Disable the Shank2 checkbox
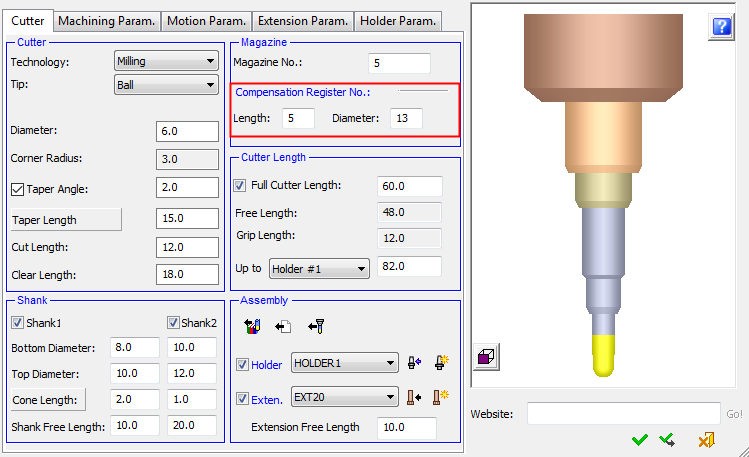The width and height of the screenshot is (749, 457). point(173,322)
